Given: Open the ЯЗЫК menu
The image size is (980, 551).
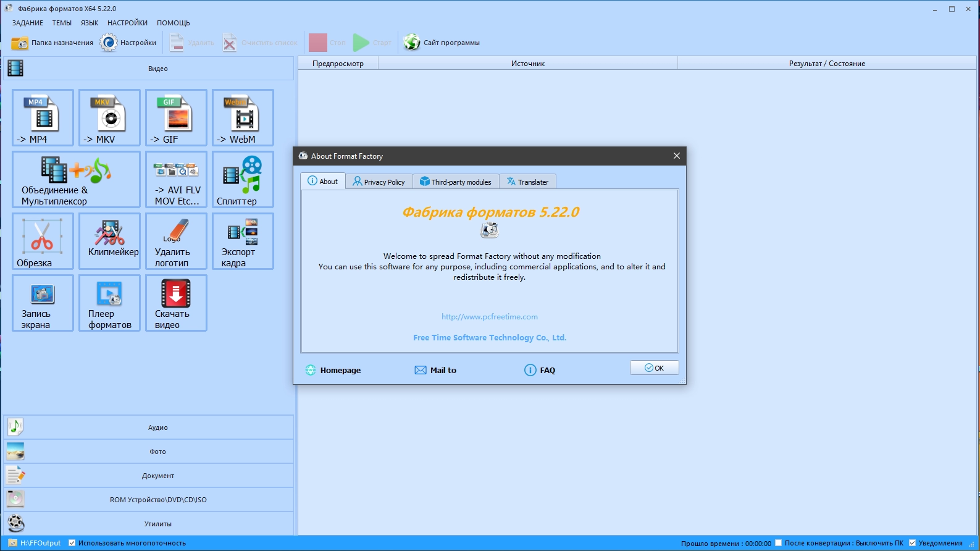Looking at the screenshot, I should coord(90,23).
